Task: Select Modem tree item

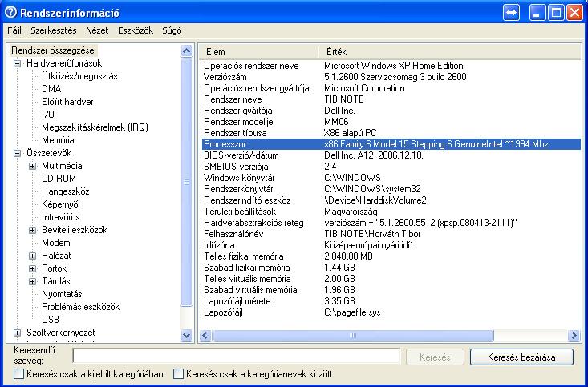Action: (x=56, y=243)
